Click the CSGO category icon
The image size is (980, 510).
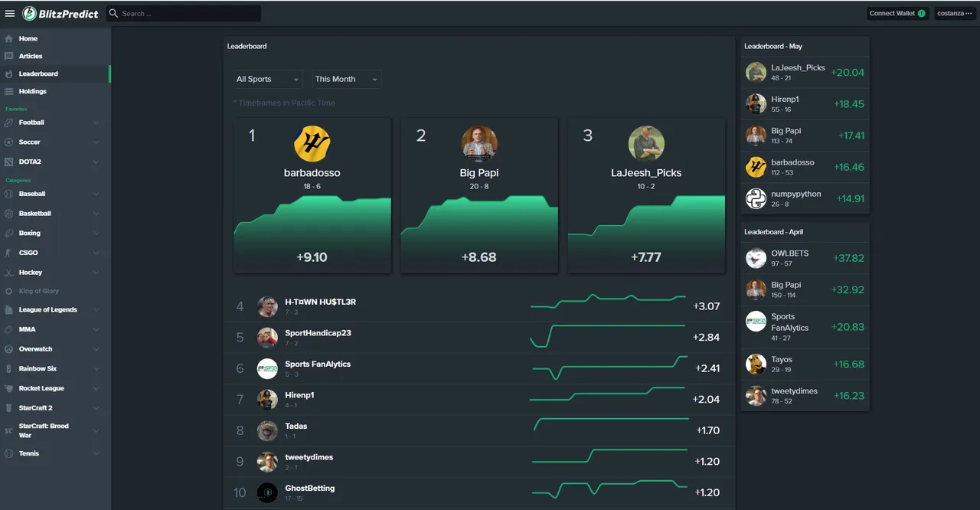click(x=8, y=253)
